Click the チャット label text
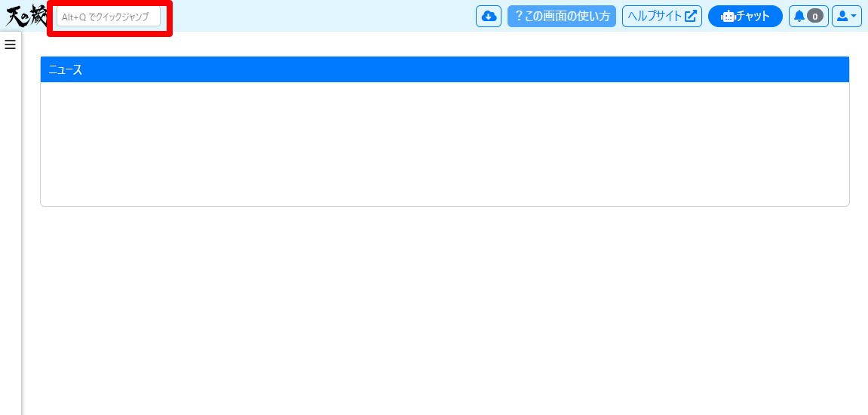Image resolution: width=868 pixels, height=415 pixels. pyautogui.click(x=753, y=16)
